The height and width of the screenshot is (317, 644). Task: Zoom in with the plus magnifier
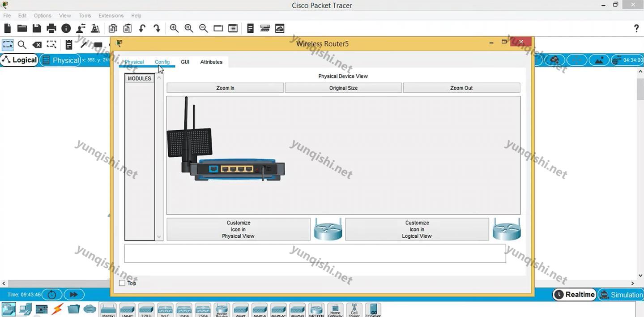click(174, 28)
